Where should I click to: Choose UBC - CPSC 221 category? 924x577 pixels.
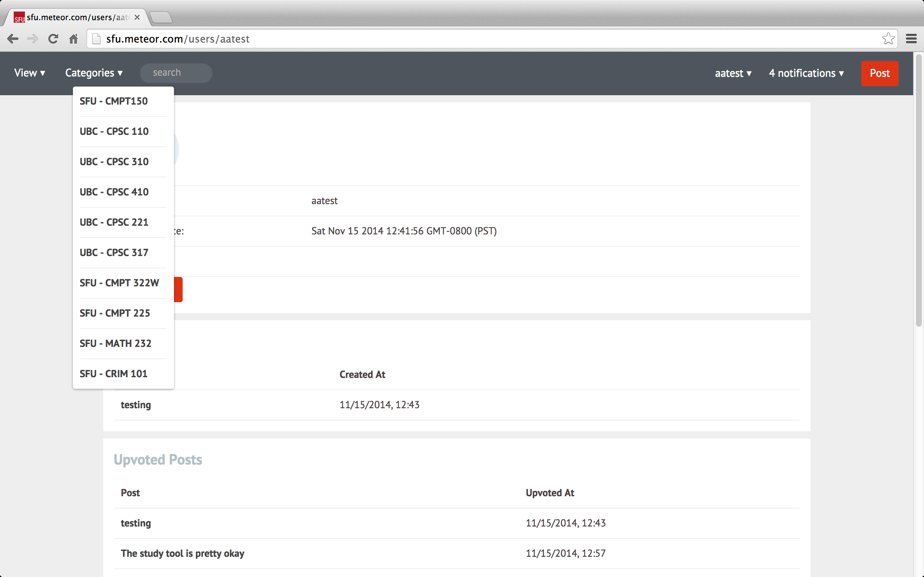(114, 222)
